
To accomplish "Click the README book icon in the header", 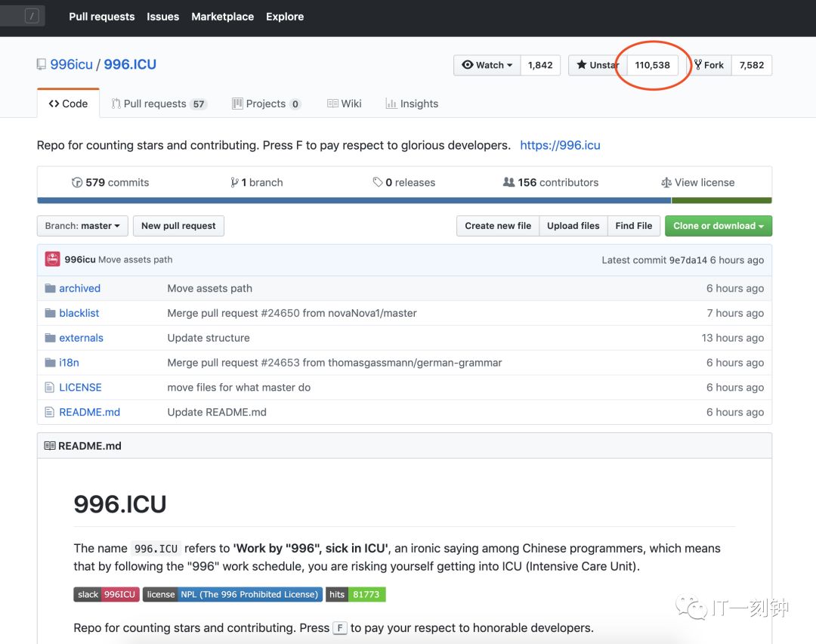I will 49,446.
